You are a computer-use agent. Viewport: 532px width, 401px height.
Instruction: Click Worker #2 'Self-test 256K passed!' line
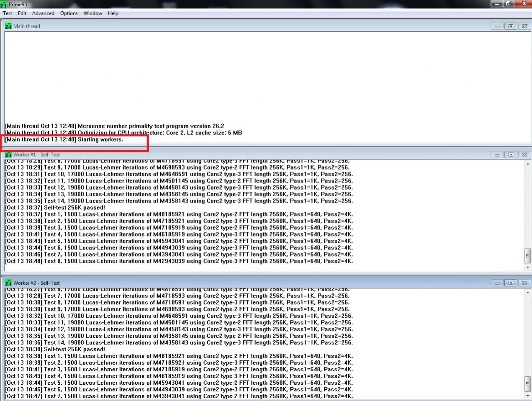pyautogui.click(x=55, y=349)
